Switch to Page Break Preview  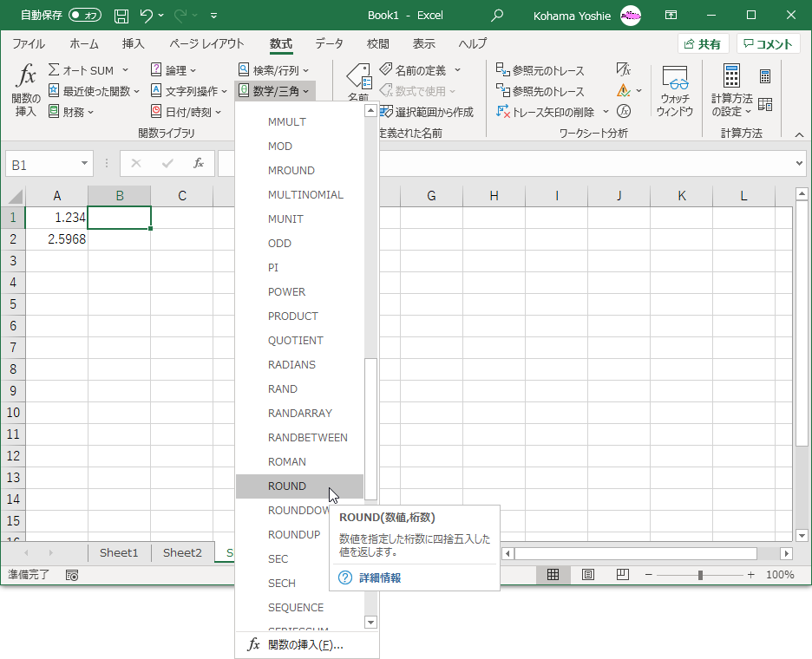[x=623, y=575]
